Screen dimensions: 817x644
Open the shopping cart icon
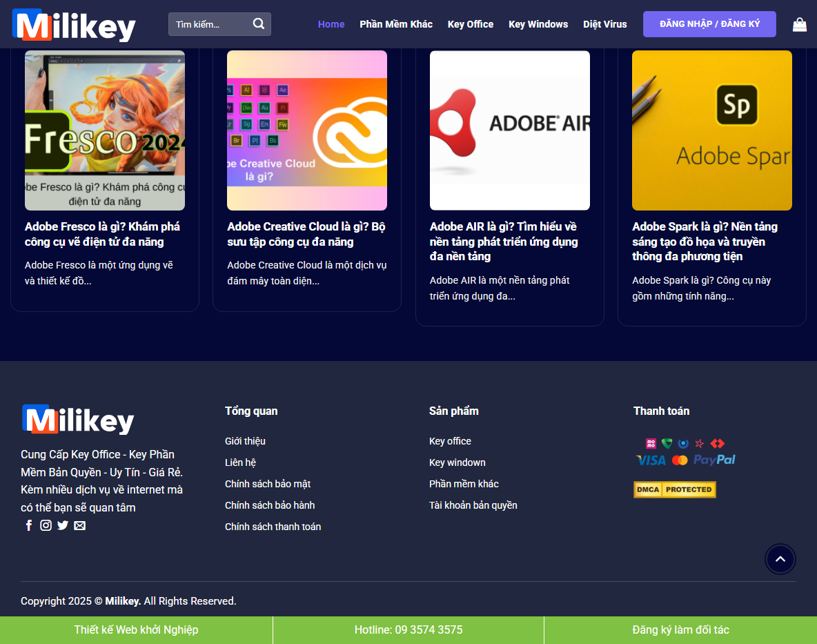800,24
